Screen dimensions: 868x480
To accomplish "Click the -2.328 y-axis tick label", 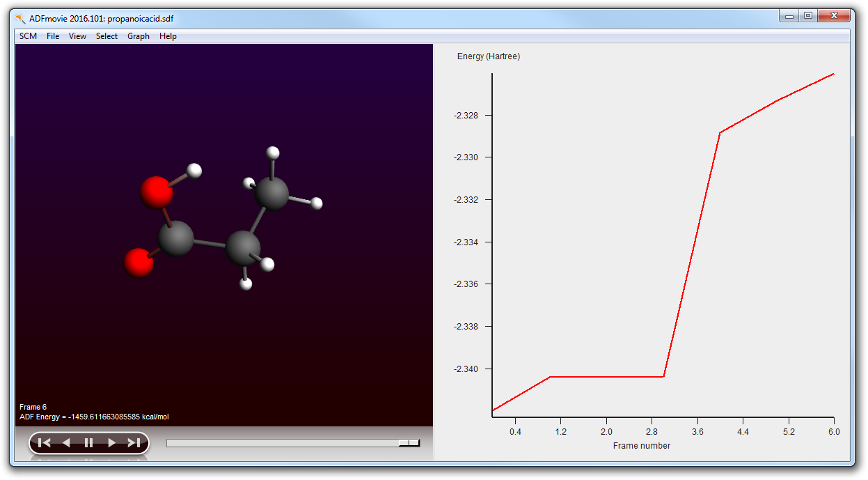I will point(467,115).
